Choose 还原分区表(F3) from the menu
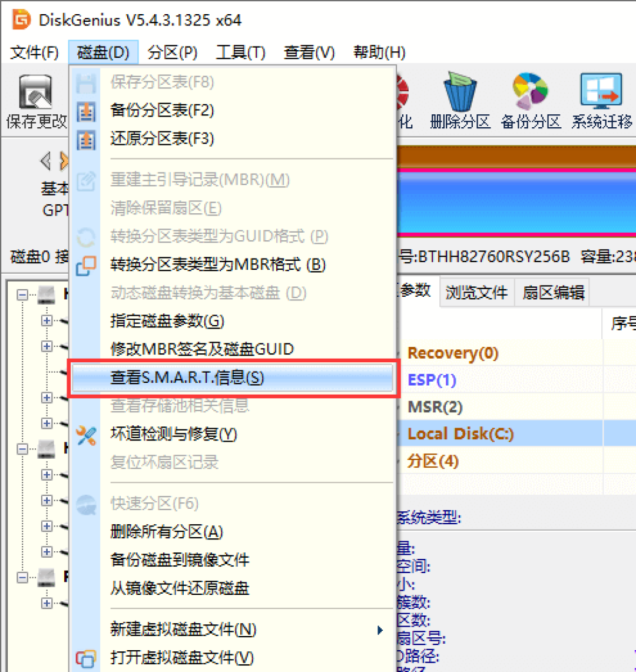The width and height of the screenshot is (636, 672). point(233,139)
